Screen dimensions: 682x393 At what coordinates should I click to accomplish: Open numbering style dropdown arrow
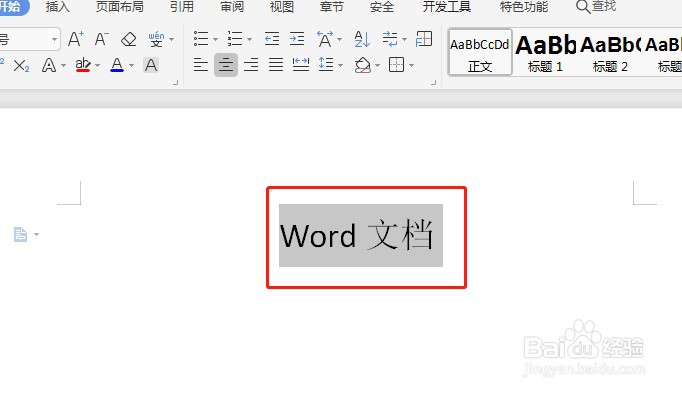(x=249, y=40)
